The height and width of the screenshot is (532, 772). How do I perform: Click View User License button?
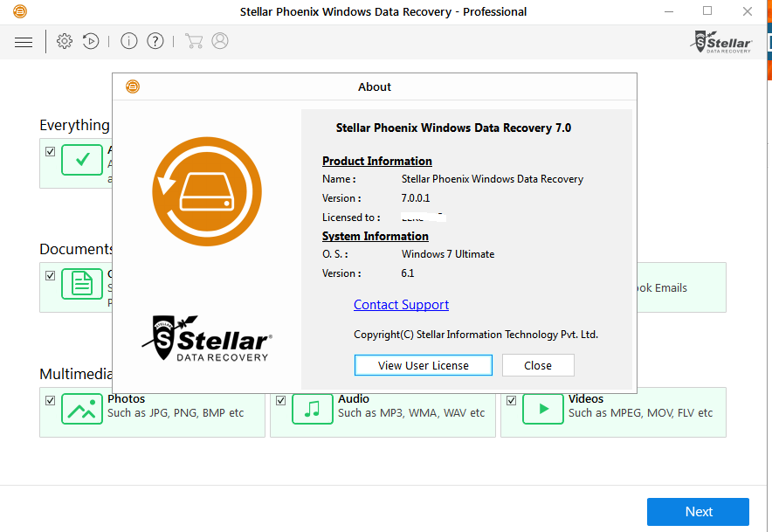pos(424,365)
